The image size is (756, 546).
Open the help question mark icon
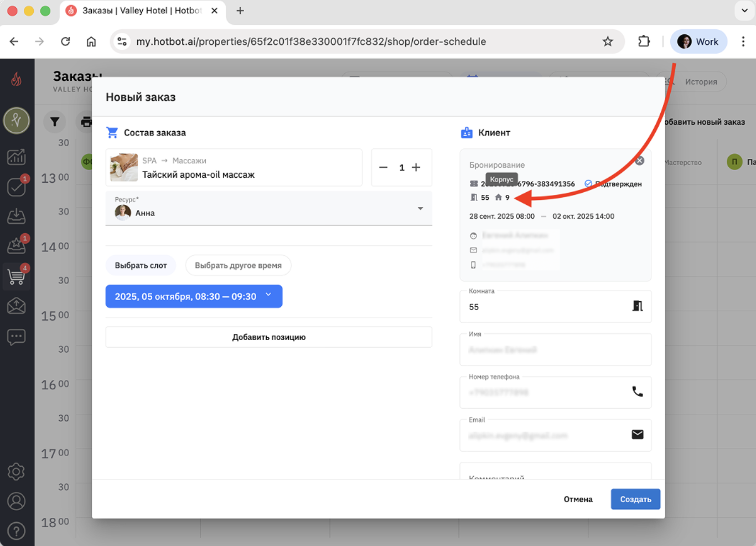tap(17, 532)
